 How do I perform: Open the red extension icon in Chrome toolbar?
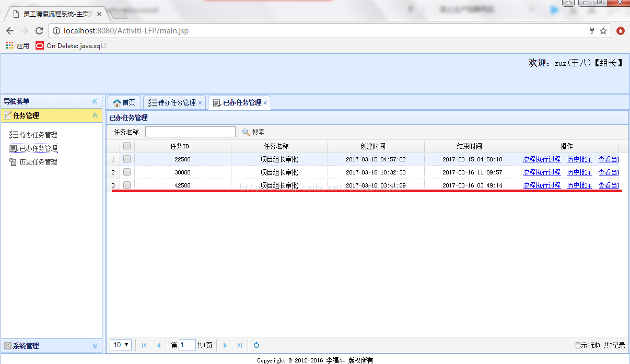point(621,31)
